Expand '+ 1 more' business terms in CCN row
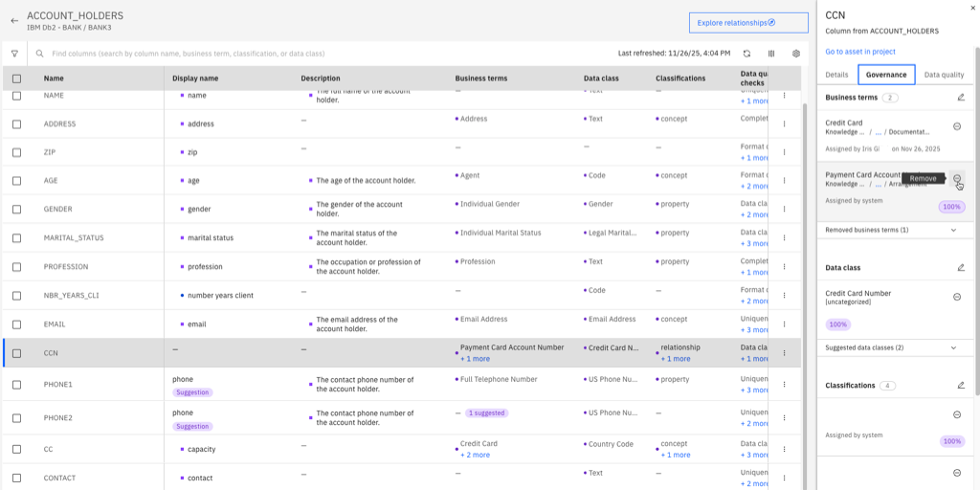The image size is (980, 490). point(475,359)
